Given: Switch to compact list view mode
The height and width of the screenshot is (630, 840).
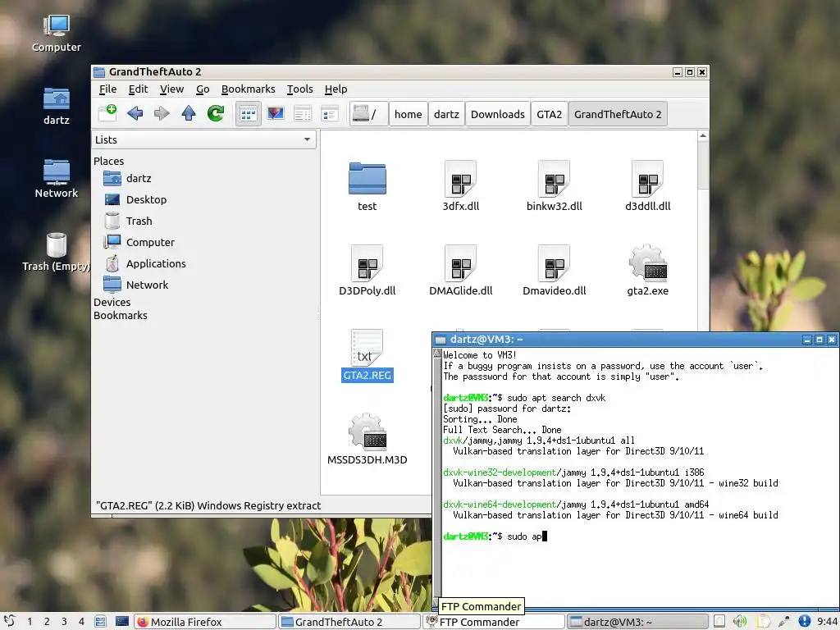Looking at the screenshot, I should (x=302, y=113).
